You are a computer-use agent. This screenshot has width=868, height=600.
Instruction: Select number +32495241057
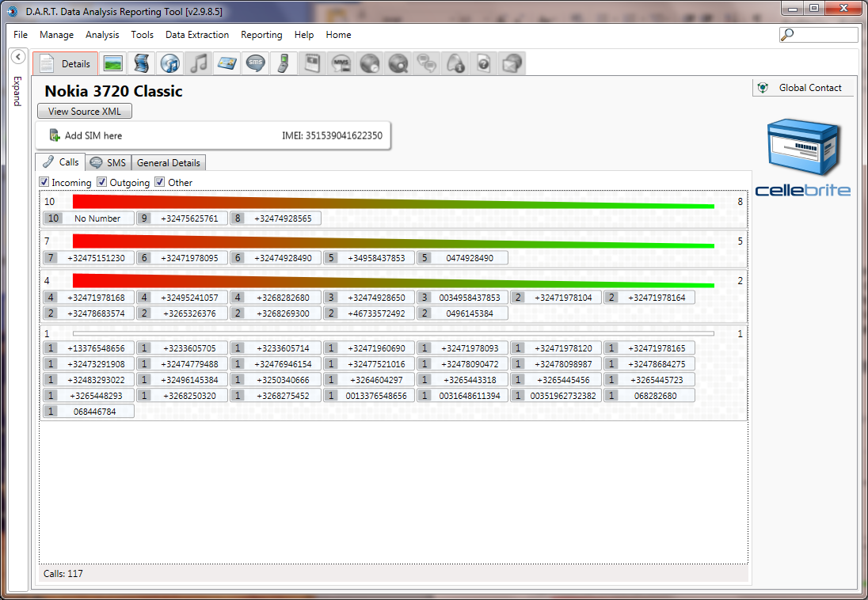point(182,298)
